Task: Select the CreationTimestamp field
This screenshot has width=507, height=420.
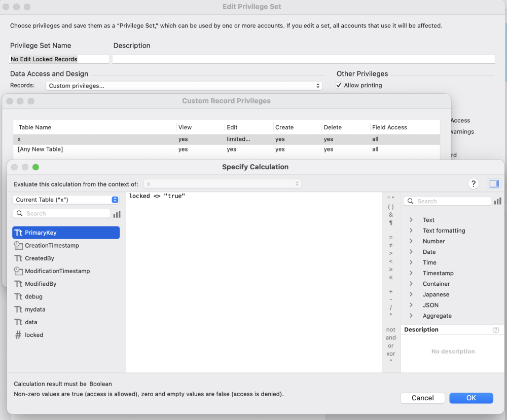Action: click(x=52, y=246)
